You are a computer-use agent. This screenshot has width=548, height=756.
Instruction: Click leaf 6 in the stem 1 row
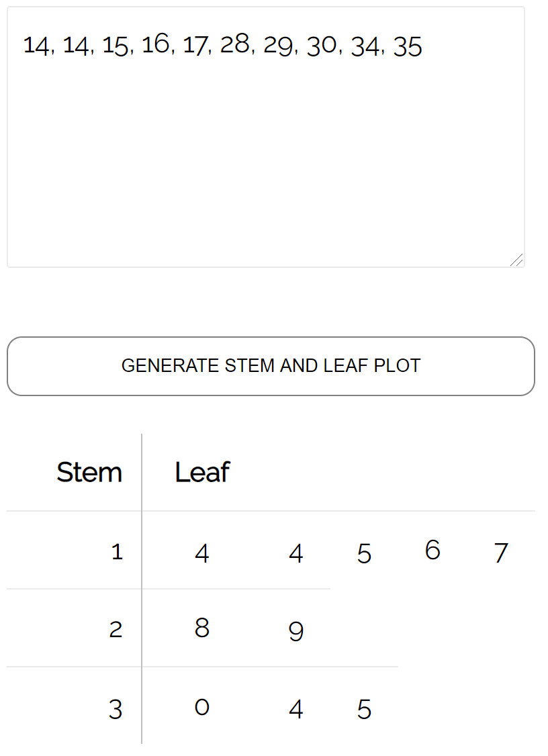coord(432,550)
